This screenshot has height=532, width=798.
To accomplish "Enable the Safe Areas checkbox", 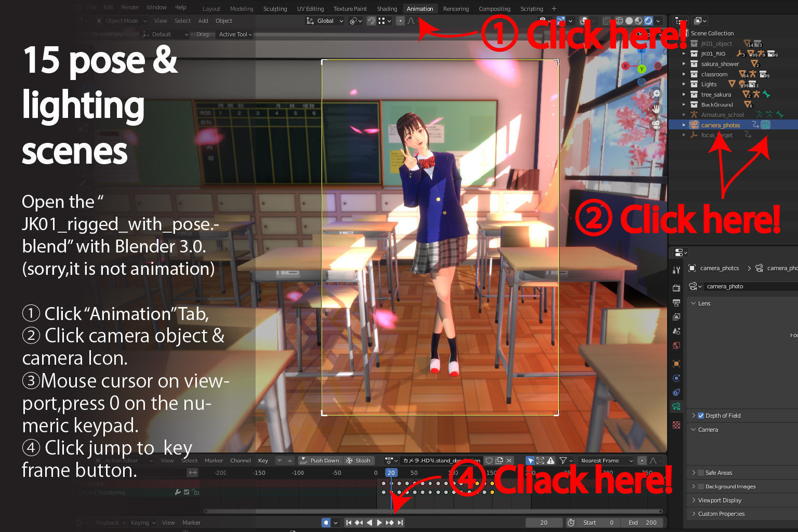I will coord(701,473).
